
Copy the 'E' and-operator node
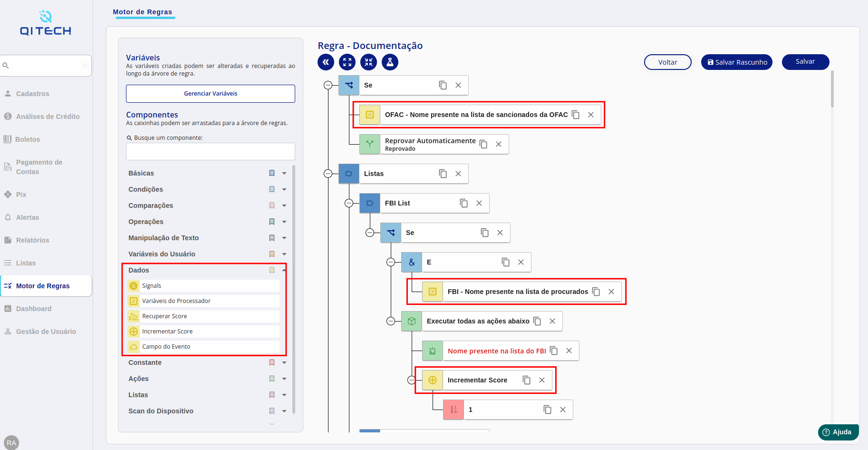506,262
